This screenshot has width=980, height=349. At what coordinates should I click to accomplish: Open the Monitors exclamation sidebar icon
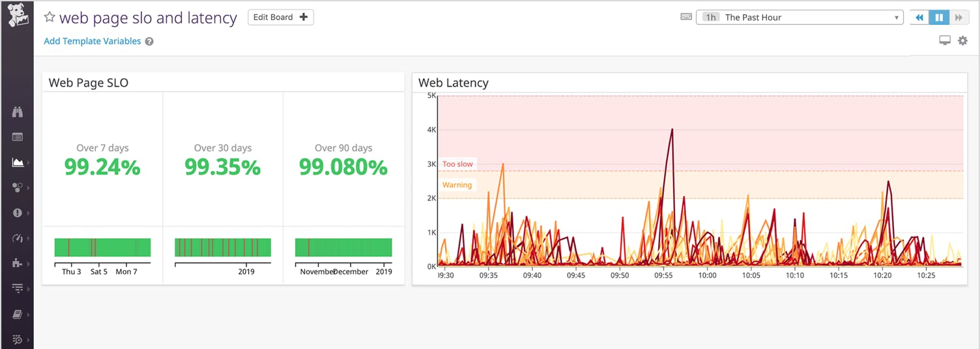point(18,213)
